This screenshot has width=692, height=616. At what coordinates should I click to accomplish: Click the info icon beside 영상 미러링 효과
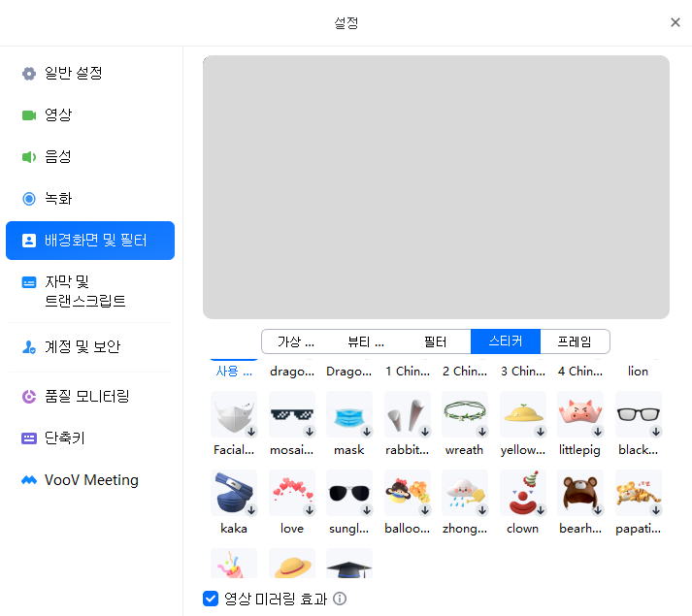tap(340, 599)
